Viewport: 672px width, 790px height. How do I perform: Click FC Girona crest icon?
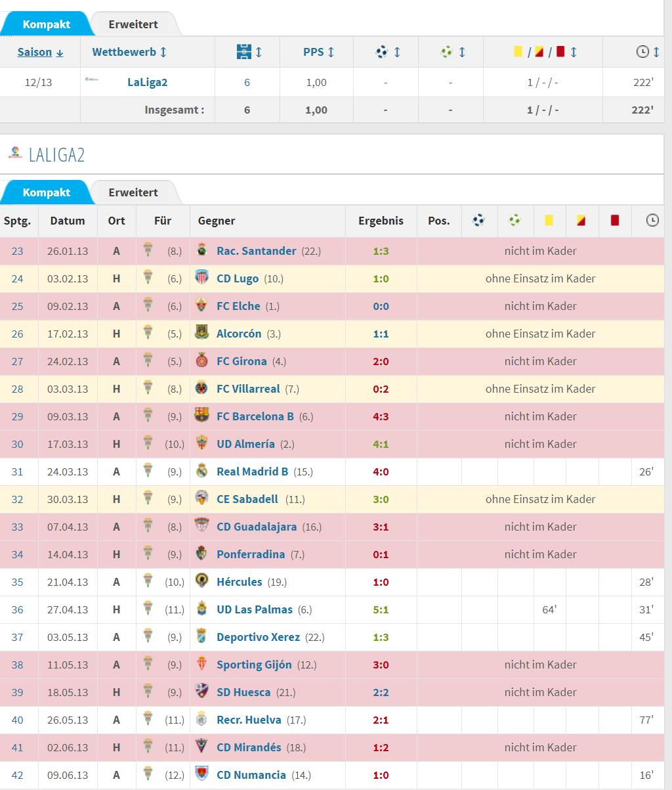pyautogui.click(x=202, y=361)
